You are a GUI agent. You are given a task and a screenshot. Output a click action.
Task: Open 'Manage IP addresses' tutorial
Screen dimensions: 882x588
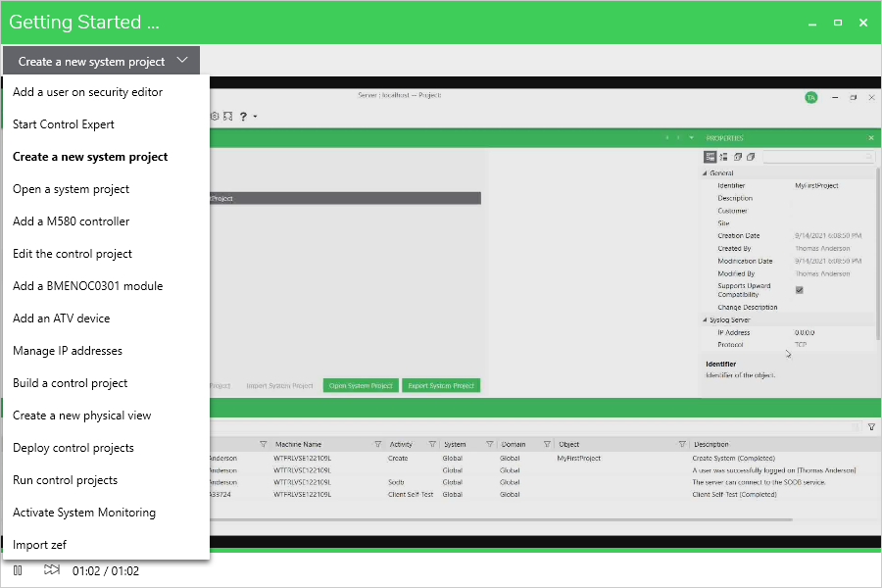click(x=68, y=351)
